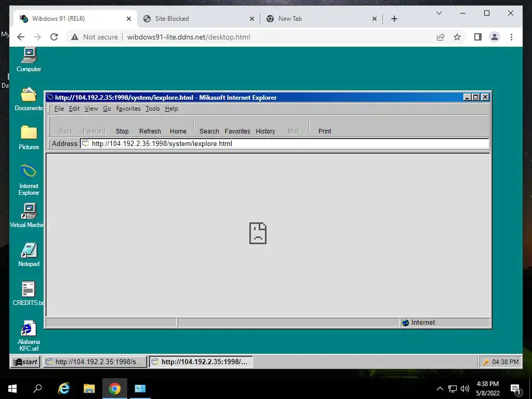
Task: Share this page from the Chrome toolbar
Action: pos(441,37)
